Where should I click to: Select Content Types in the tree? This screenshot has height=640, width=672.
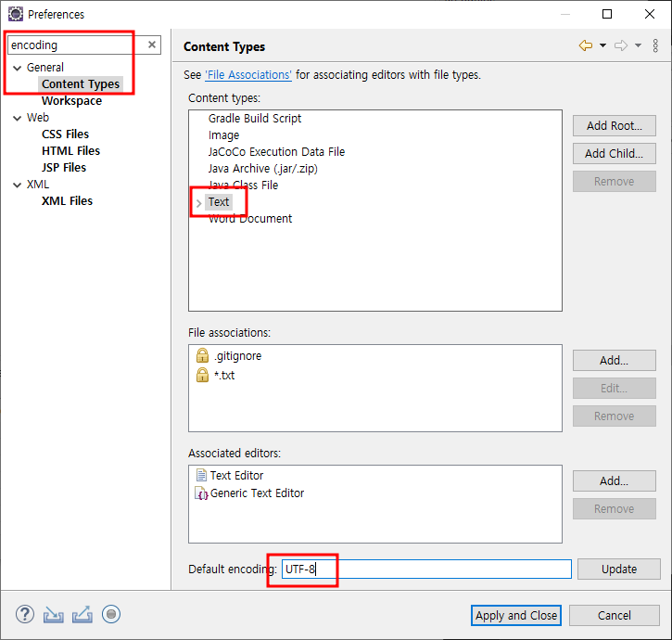pos(81,84)
